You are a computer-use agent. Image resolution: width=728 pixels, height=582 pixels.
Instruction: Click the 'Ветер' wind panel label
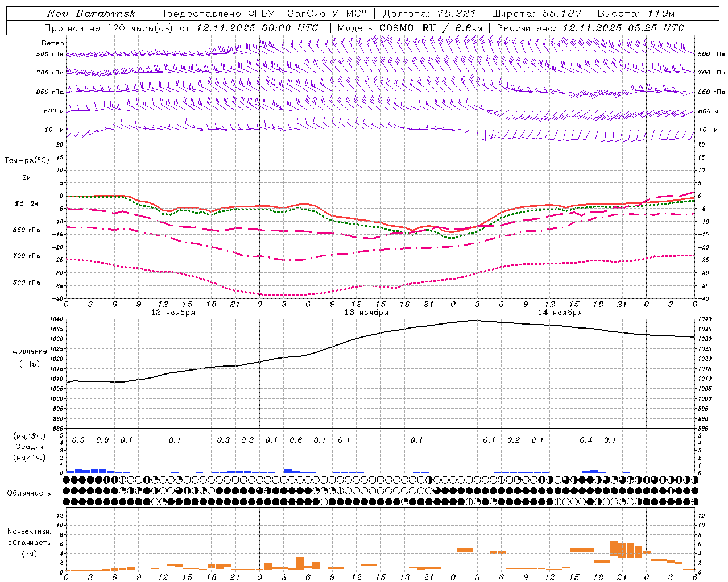[53, 43]
